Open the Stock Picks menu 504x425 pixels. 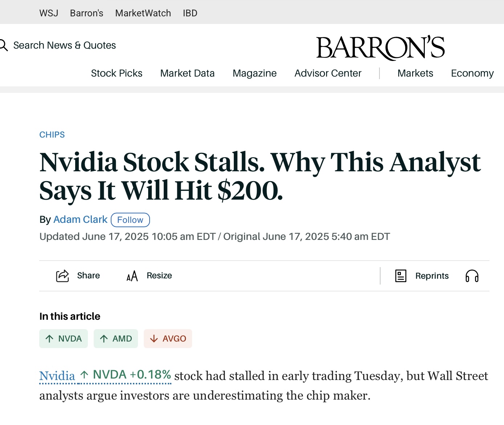pyautogui.click(x=117, y=73)
